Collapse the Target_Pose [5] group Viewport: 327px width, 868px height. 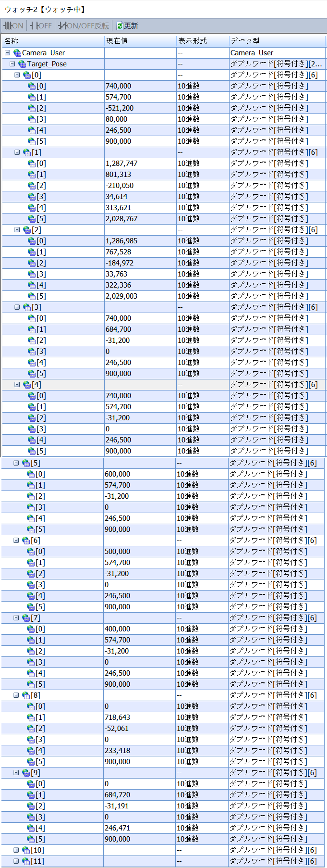pyautogui.click(x=16, y=463)
